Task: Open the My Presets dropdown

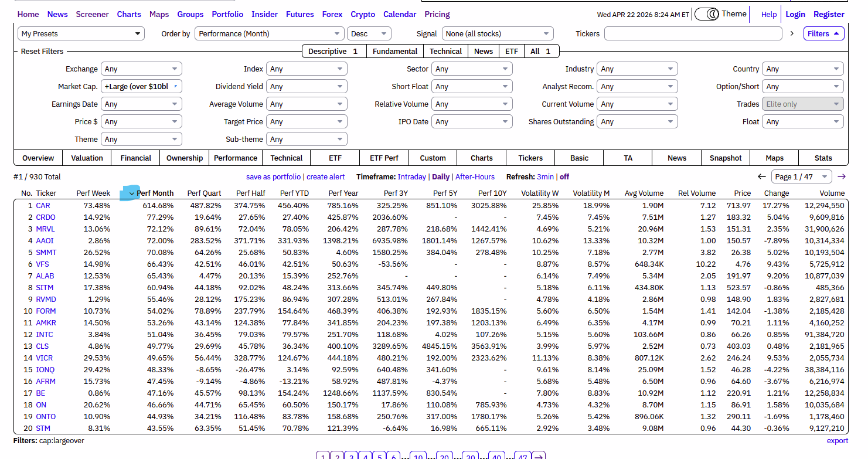Action: pyautogui.click(x=81, y=33)
